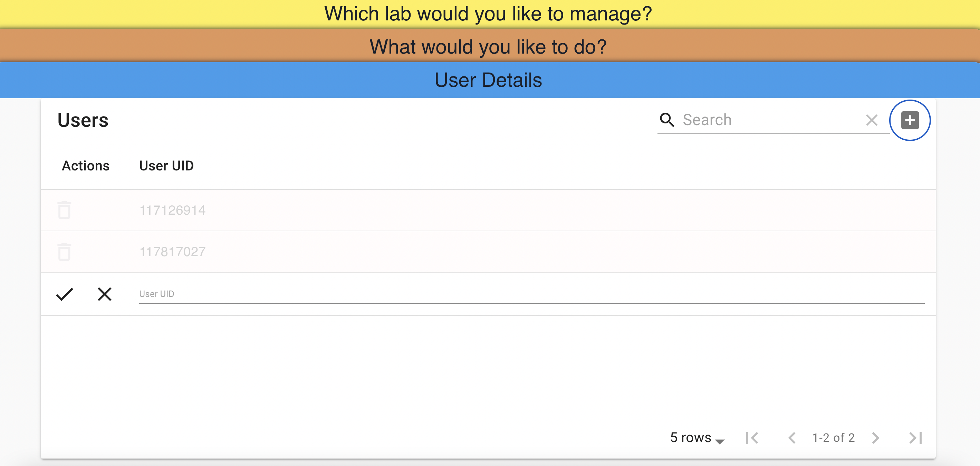Viewport: 980px width, 466px height.
Task: Click the delete icon for user 117817027
Action: point(64,251)
